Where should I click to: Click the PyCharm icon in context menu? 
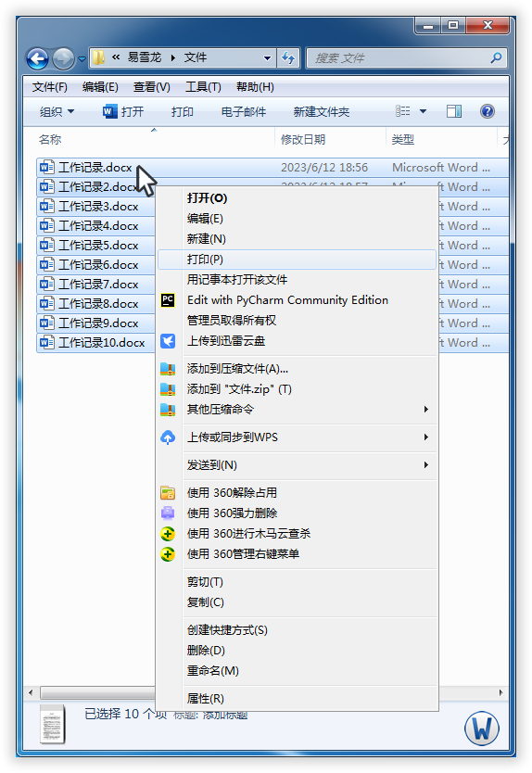(168, 299)
